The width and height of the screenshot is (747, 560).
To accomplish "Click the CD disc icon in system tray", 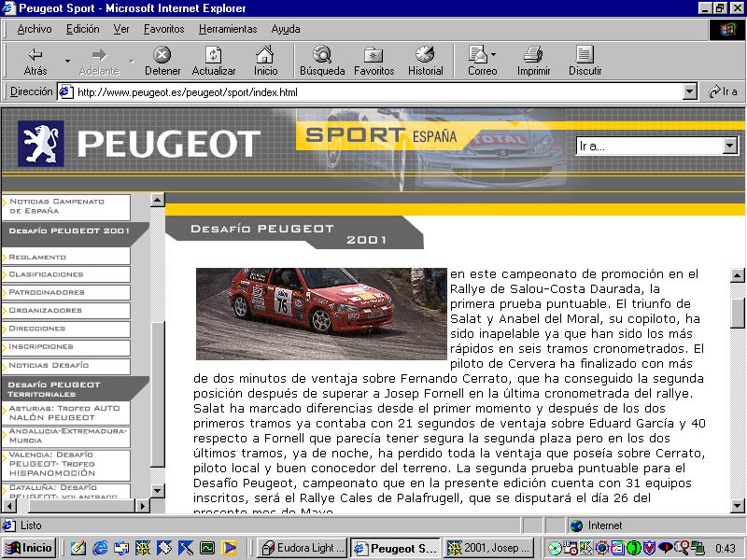I will coord(555,548).
